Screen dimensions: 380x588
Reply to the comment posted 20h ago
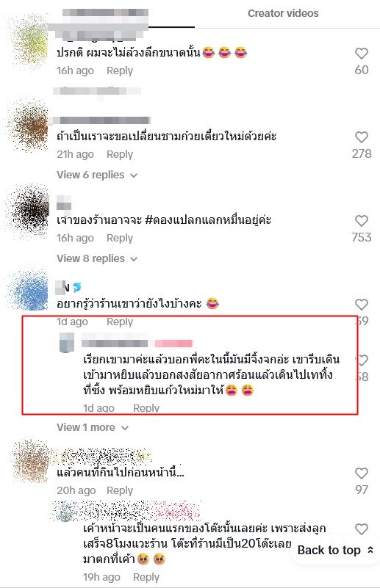pyautogui.click(x=120, y=490)
